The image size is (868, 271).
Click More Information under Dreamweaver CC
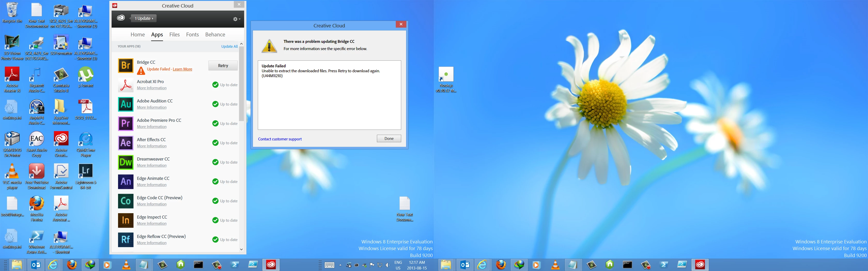click(152, 165)
